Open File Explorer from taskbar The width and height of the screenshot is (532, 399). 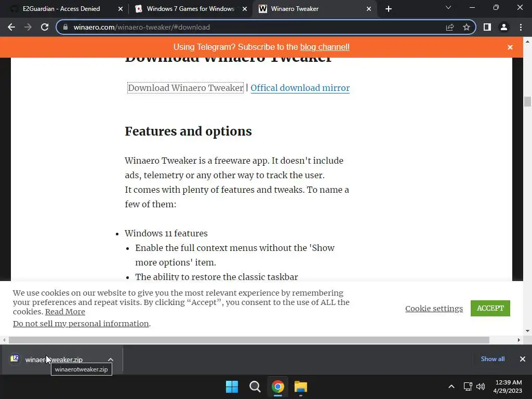tap(301, 387)
